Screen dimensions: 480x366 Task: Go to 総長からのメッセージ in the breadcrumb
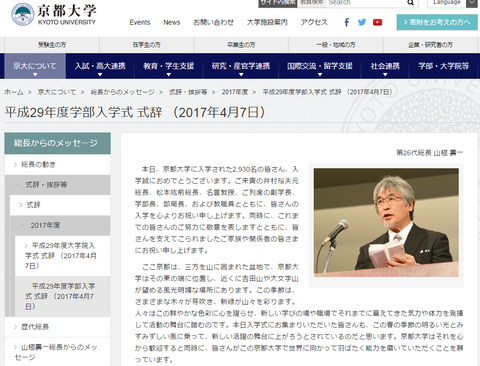click(122, 92)
